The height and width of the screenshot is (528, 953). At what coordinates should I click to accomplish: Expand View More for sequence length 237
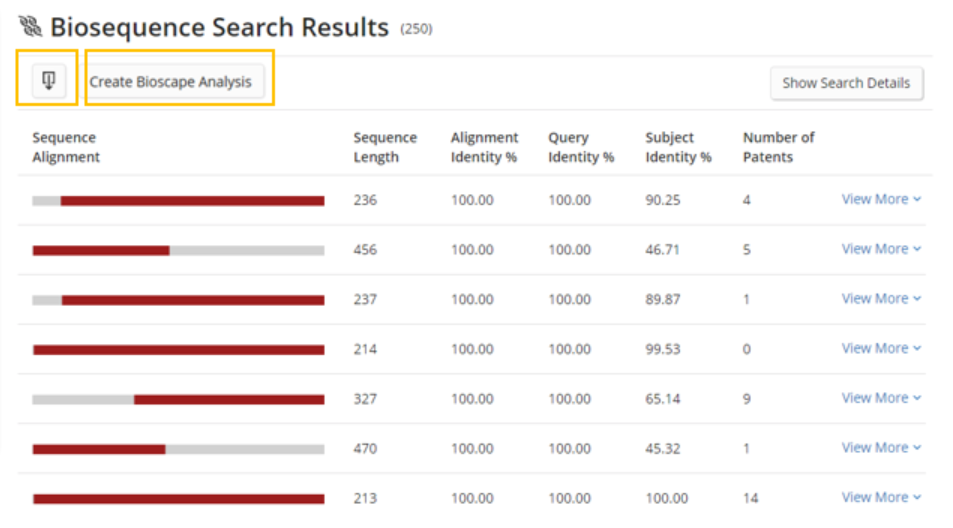(880, 298)
